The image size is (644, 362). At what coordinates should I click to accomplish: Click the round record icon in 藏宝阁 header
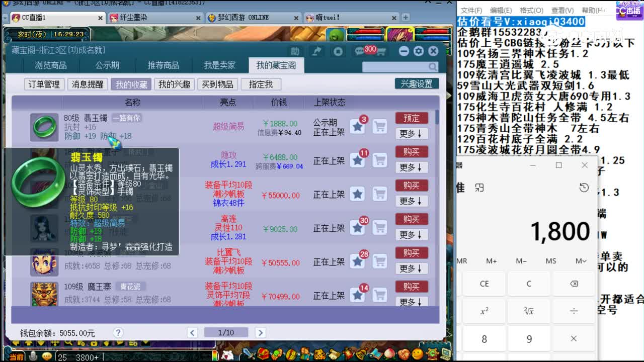(x=338, y=51)
